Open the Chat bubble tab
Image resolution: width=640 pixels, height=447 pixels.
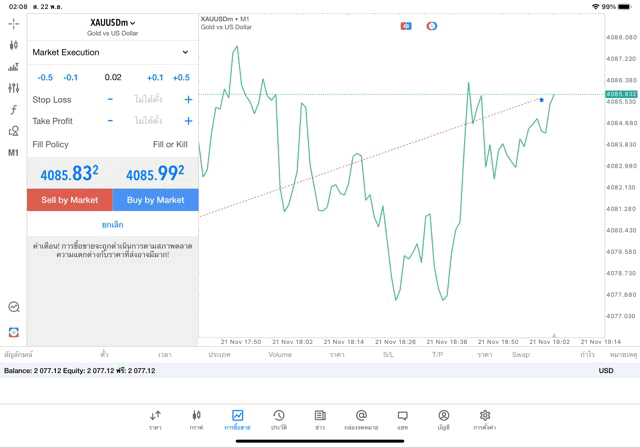[402, 419]
